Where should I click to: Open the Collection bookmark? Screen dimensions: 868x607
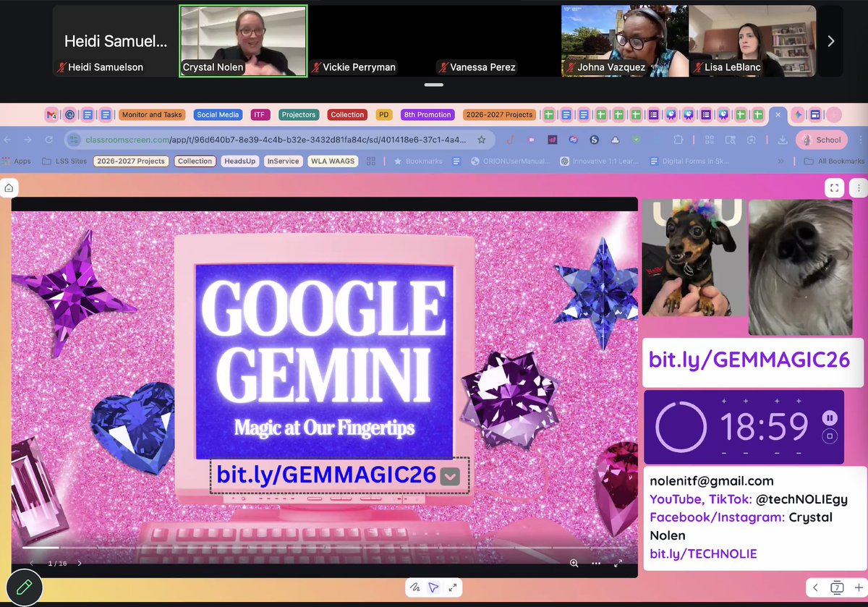pyautogui.click(x=195, y=161)
